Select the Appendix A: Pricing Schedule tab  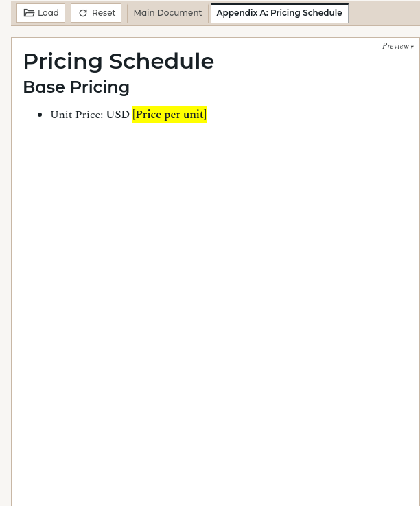[279, 13]
